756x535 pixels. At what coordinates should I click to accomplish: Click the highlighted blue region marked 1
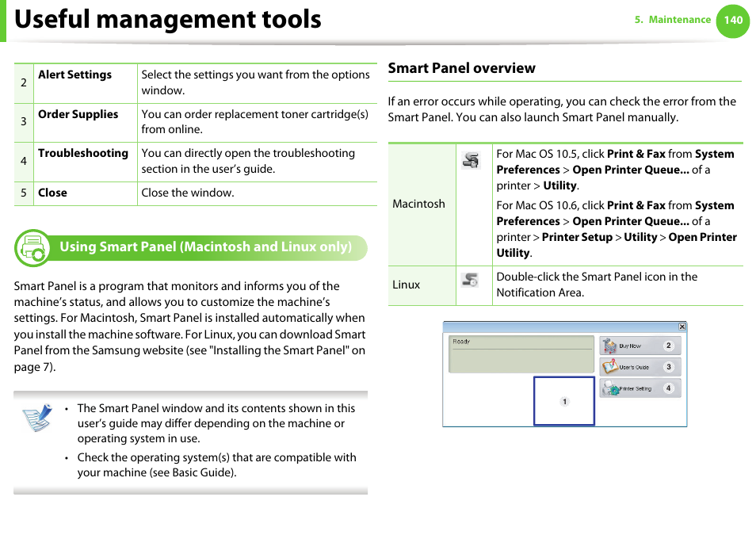[x=563, y=401]
